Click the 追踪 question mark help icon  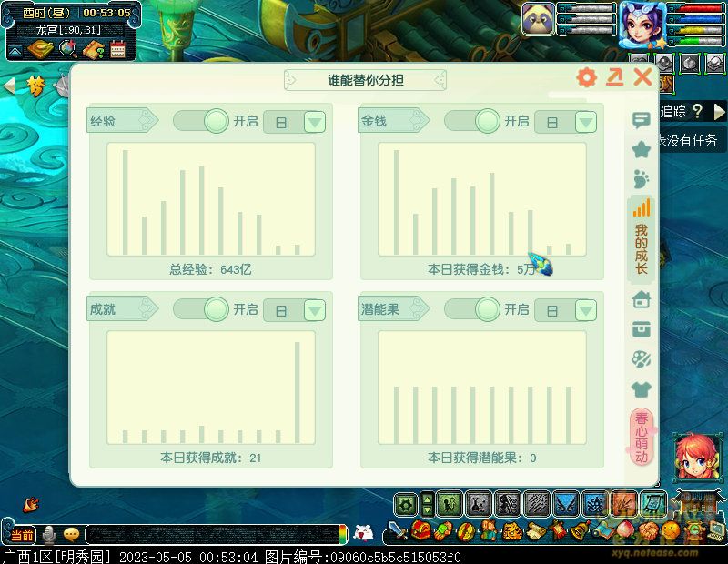(x=697, y=111)
